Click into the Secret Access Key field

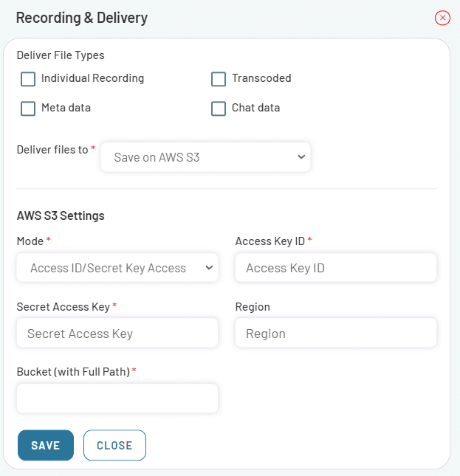[x=117, y=333]
